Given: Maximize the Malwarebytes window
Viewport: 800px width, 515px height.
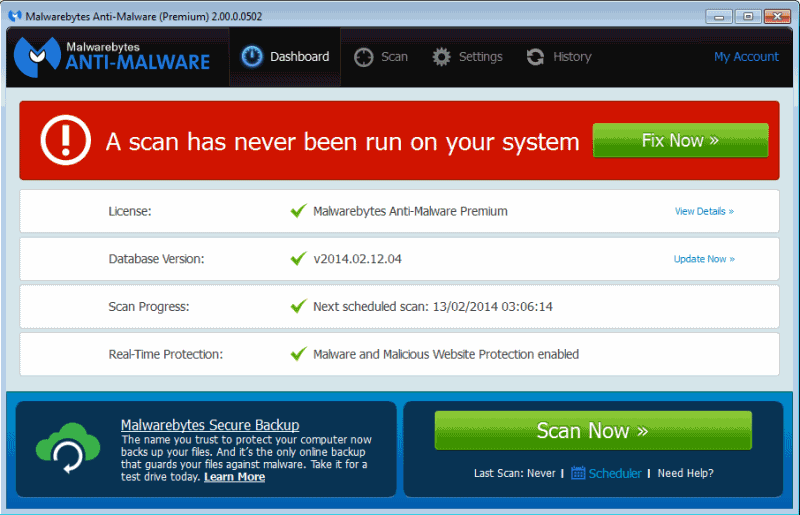Looking at the screenshot, I should click(x=748, y=16).
